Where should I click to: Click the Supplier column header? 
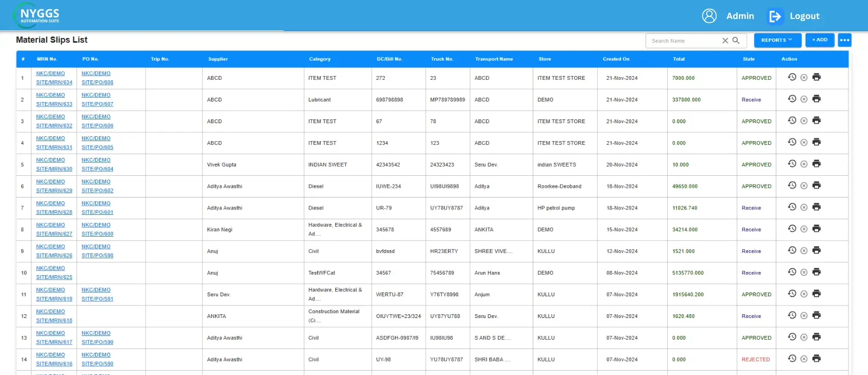[218, 59]
